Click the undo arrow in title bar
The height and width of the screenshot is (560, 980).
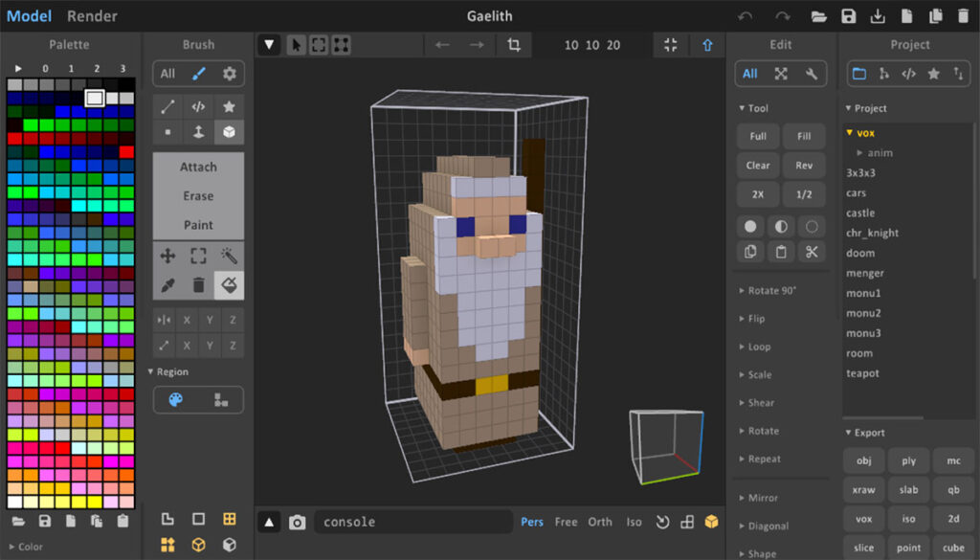point(745,16)
